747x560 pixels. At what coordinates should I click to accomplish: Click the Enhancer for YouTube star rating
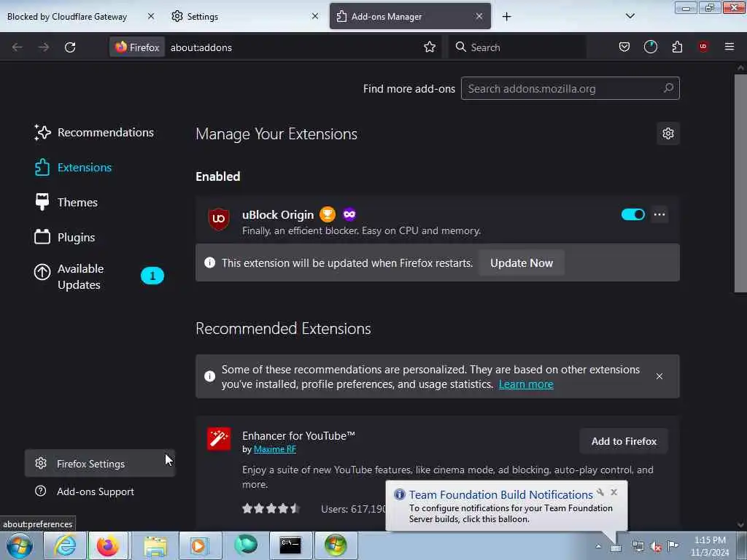click(271, 508)
